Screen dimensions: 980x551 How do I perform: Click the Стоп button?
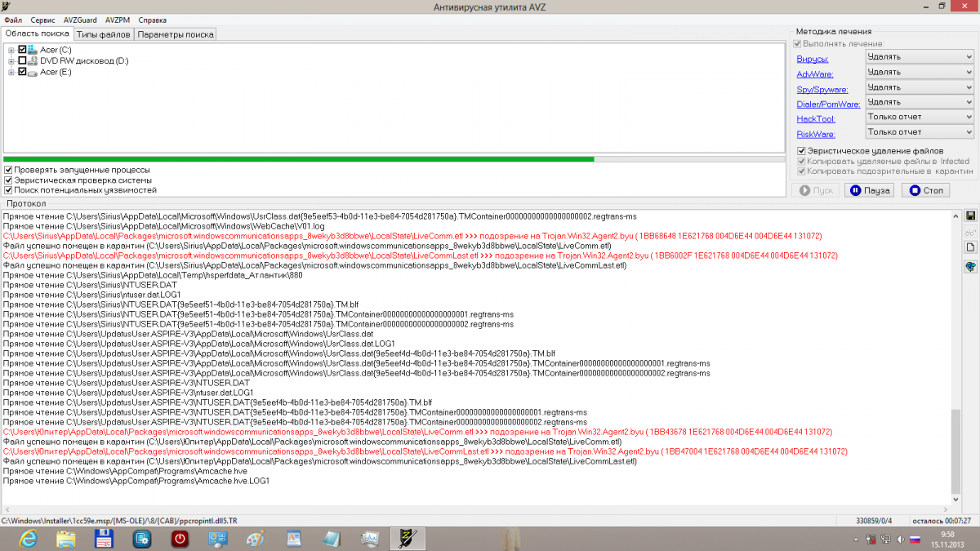click(925, 190)
